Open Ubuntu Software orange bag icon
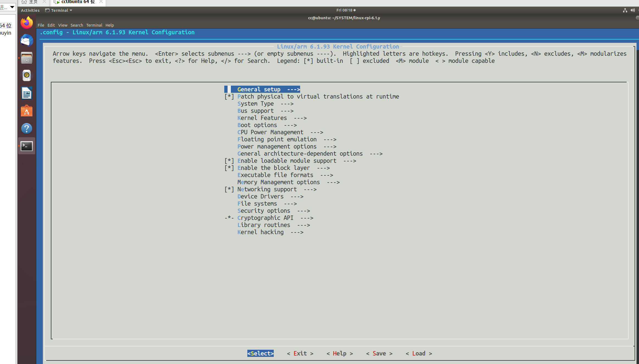This screenshot has width=639, height=364. 27,111
